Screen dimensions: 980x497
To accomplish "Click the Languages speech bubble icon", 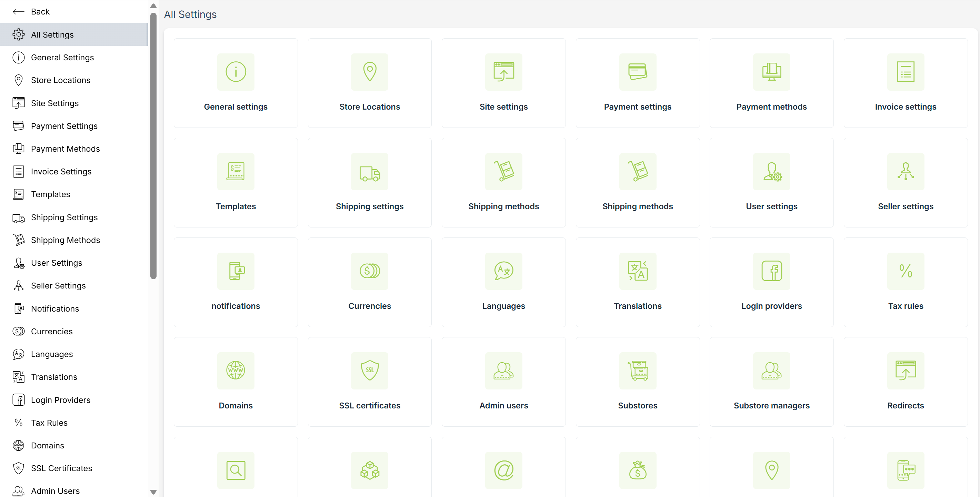I will (x=503, y=271).
